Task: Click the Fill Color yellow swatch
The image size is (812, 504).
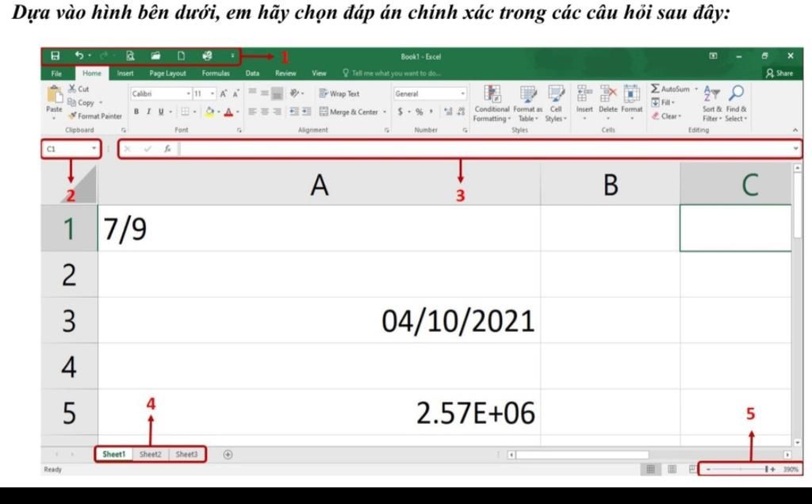Action: [x=209, y=111]
